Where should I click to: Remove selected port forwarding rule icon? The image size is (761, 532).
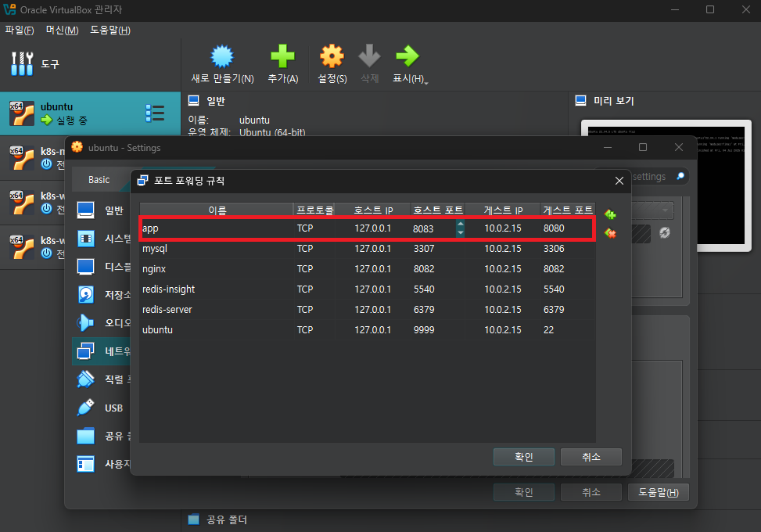point(610,233)
